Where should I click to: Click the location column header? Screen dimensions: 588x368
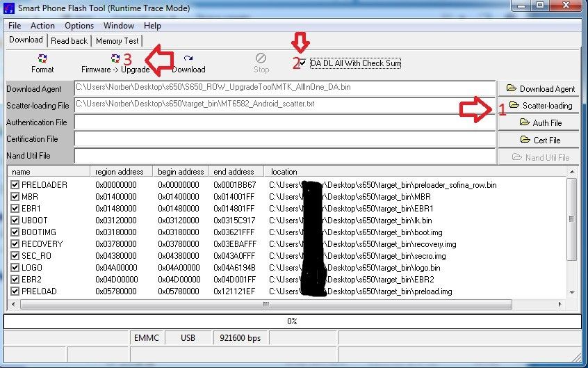coord(415,172)
